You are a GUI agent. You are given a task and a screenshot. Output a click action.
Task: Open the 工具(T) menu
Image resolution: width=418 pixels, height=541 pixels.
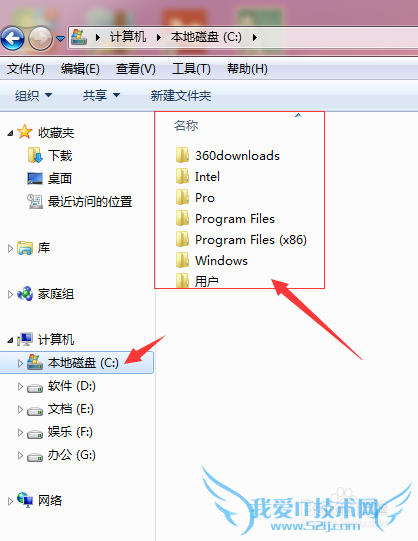pos(191,69)
